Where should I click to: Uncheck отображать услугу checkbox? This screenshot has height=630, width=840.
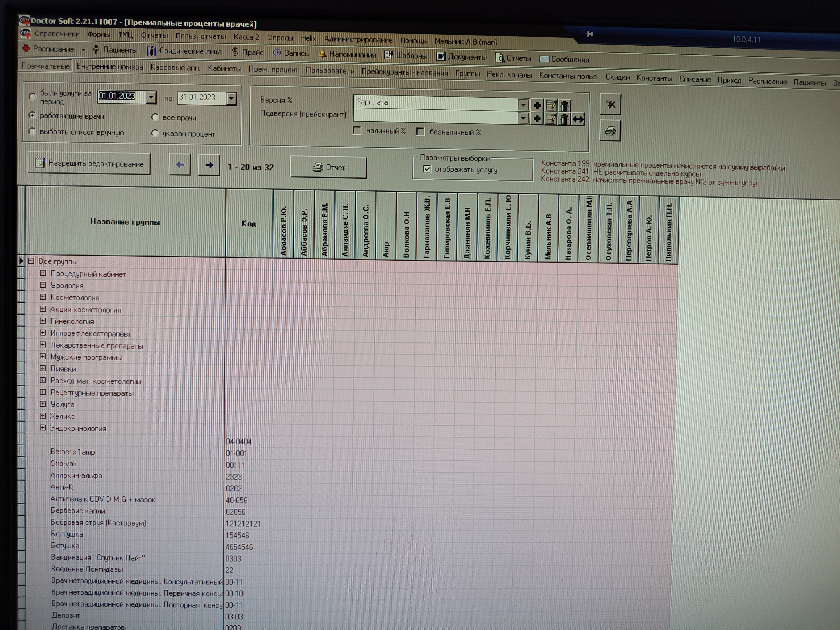pyautogui.click(x=427, y=169)
